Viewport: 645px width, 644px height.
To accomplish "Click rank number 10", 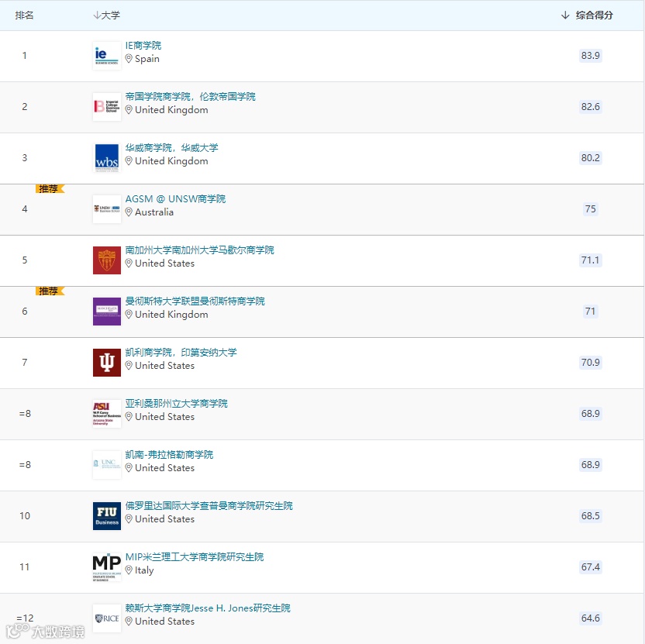I will pyautogui.click(x=25, y=515).
